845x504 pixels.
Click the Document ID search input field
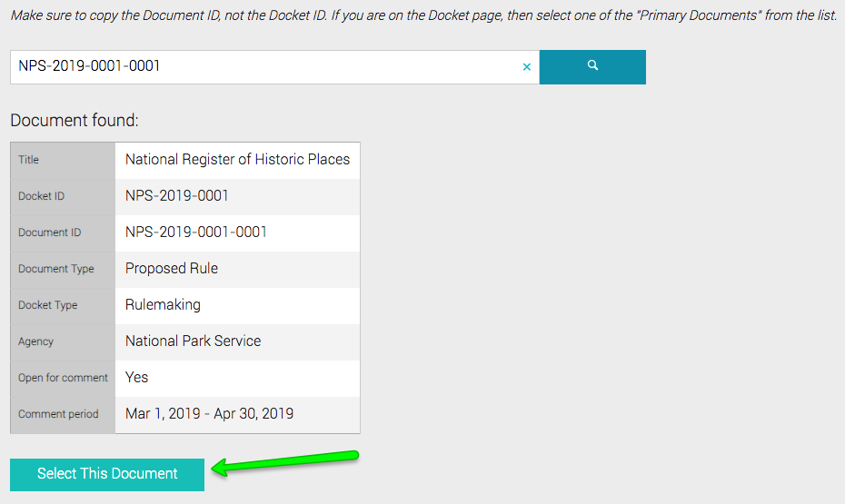263,67
